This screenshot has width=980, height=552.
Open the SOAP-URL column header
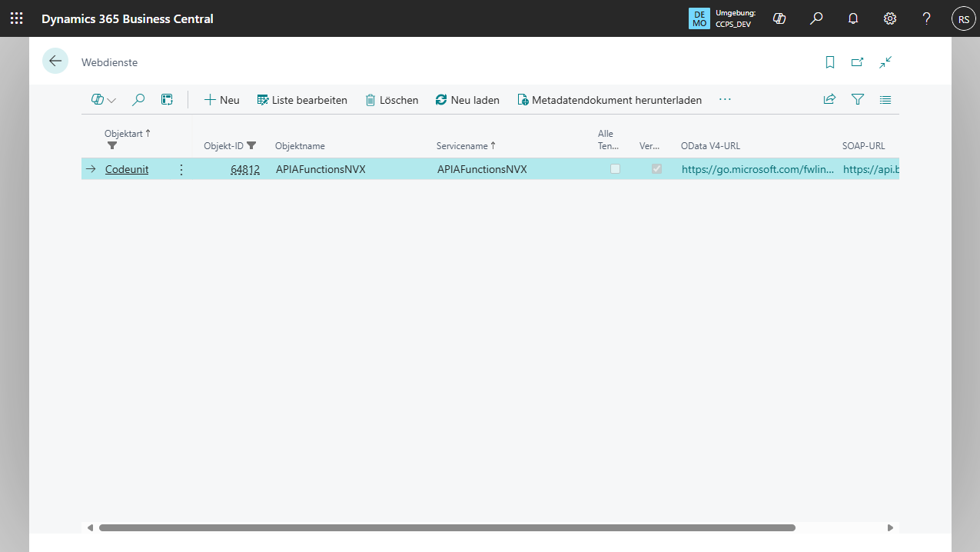[x=864, y=146]
